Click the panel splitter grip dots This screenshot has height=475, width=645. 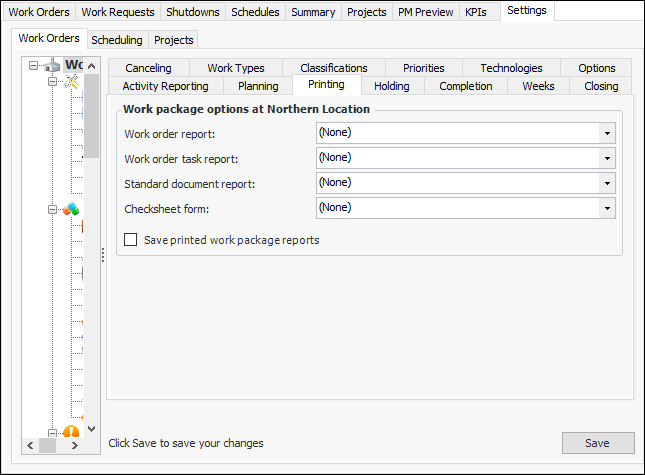102,256
